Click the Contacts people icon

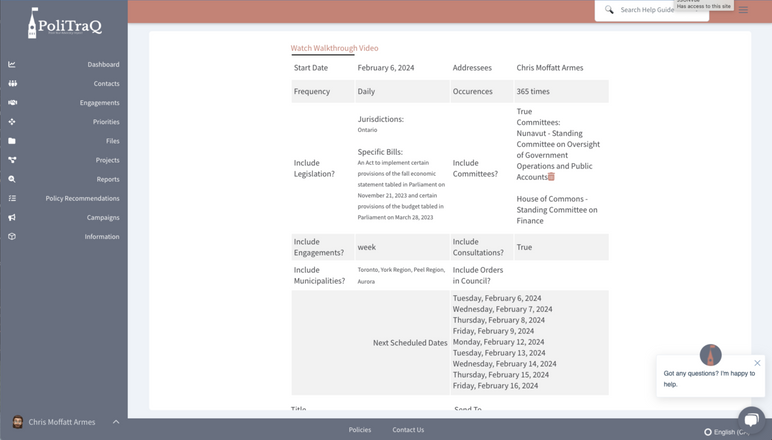pos(12,84)
